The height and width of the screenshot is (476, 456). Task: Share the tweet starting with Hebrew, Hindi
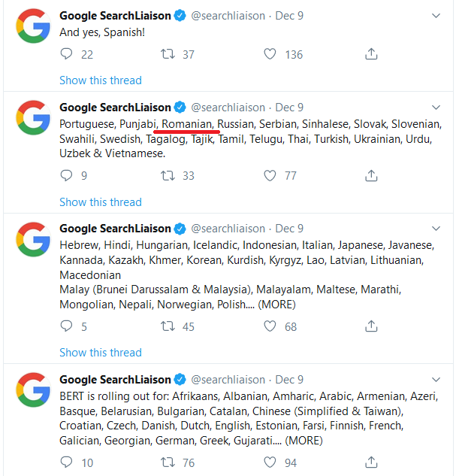tap(371, 326)
